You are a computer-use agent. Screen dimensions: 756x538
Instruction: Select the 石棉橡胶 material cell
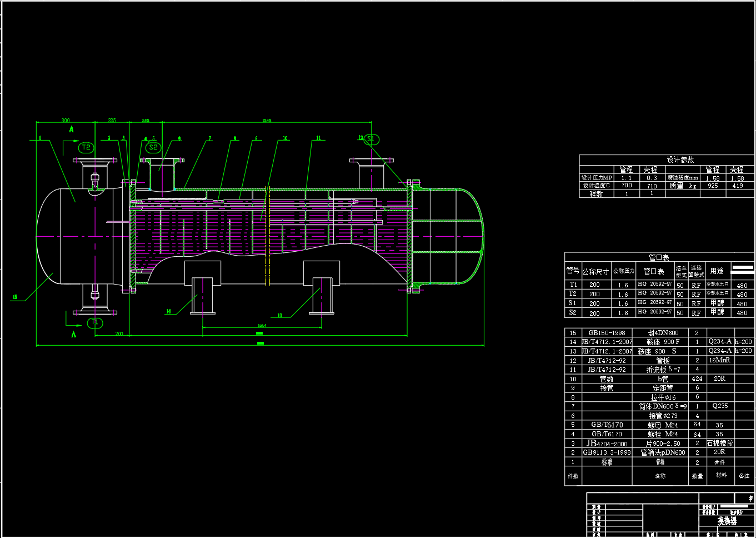[x=720, y=443]
